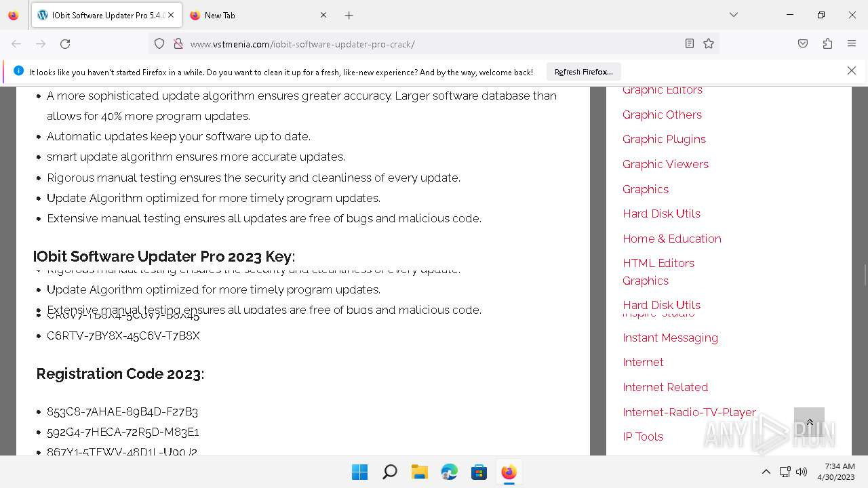The width and height of the screenshot is (868, 488).
Task: Click the notification bar info icon
Action: click(x=18, y=70)
